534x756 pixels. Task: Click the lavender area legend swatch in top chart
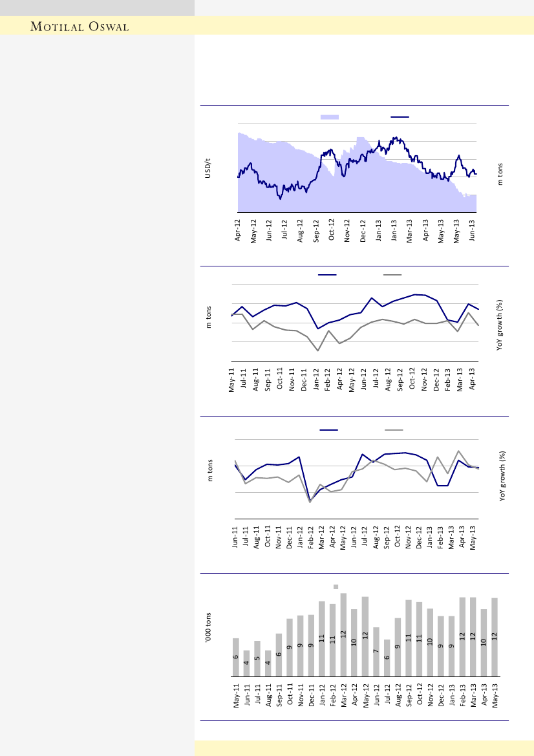330,117
